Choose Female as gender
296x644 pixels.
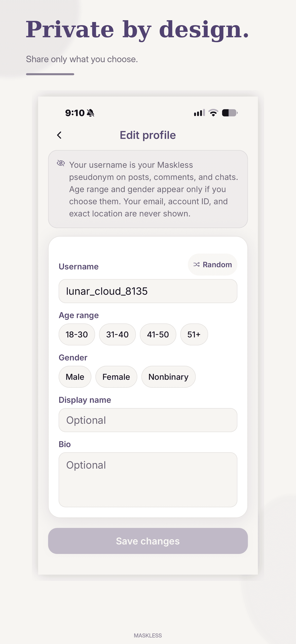(116, 377)
